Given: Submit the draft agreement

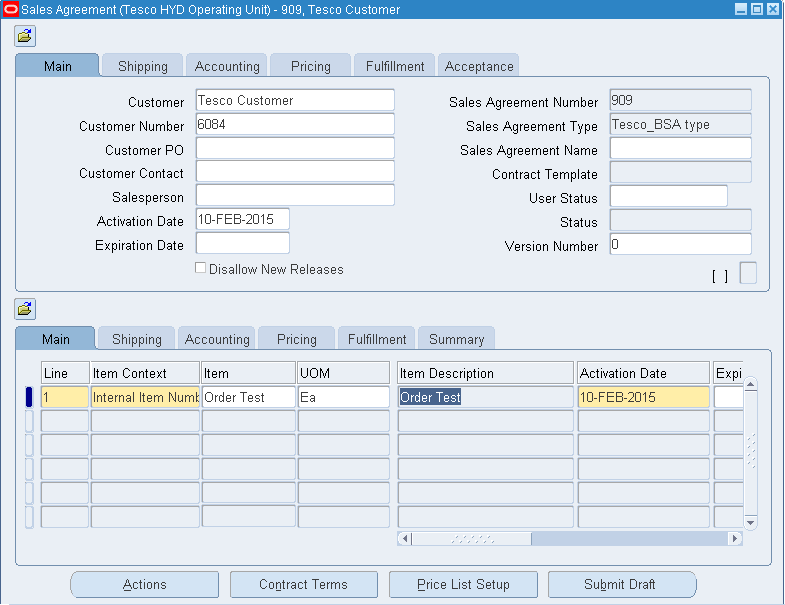Looking at the screenshot, I should pyautogui.click(x=622, y=584).
